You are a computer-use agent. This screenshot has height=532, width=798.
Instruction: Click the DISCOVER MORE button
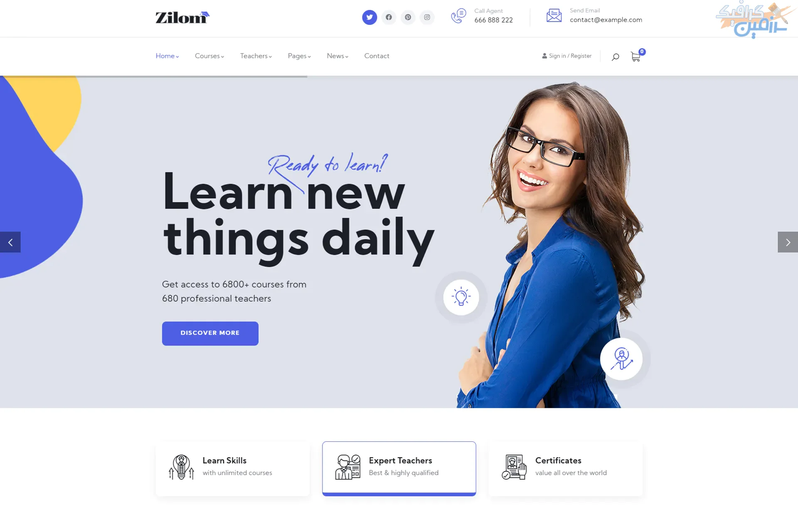point(210,333)
